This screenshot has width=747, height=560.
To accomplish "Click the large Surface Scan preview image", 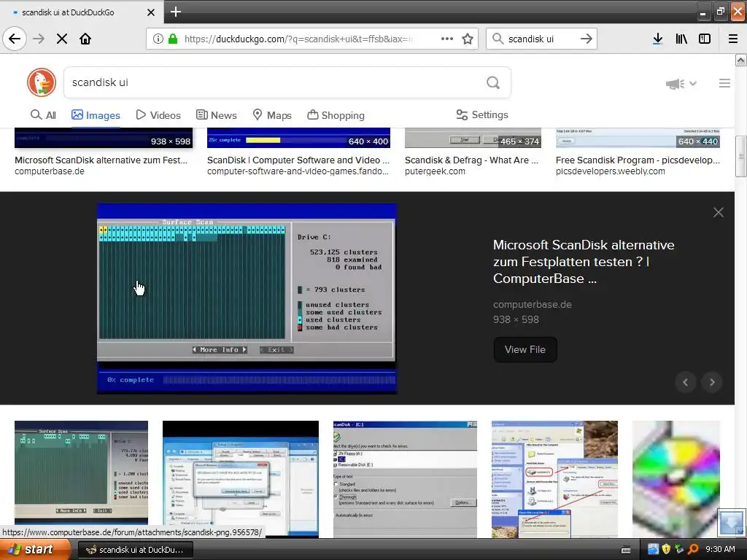I will coord(247,298).
